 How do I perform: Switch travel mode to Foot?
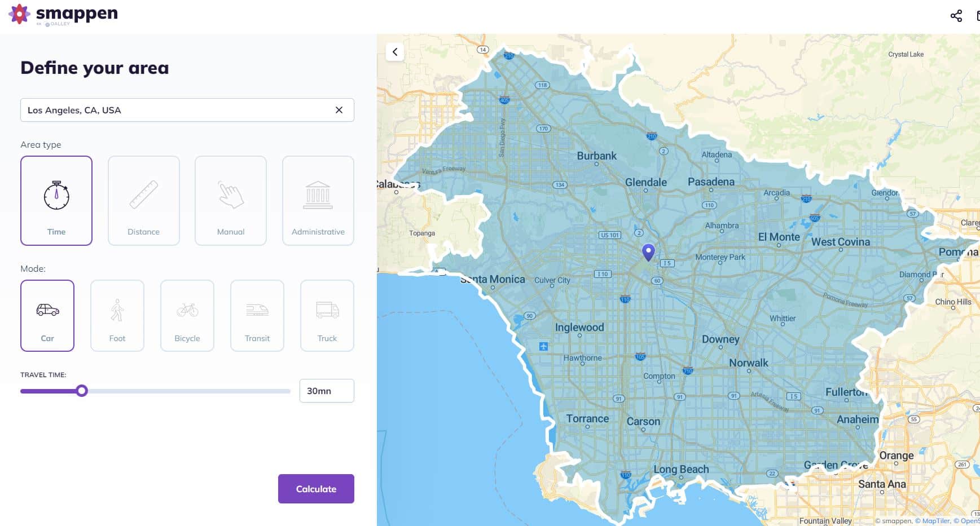(117, 316)
